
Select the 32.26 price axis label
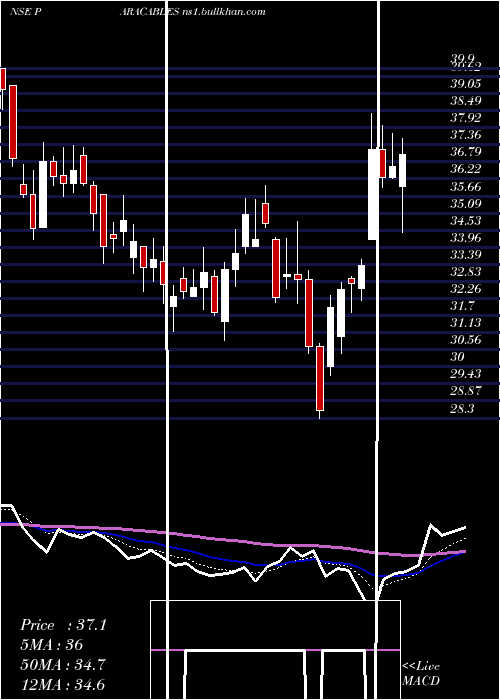(x=466, y=288)
